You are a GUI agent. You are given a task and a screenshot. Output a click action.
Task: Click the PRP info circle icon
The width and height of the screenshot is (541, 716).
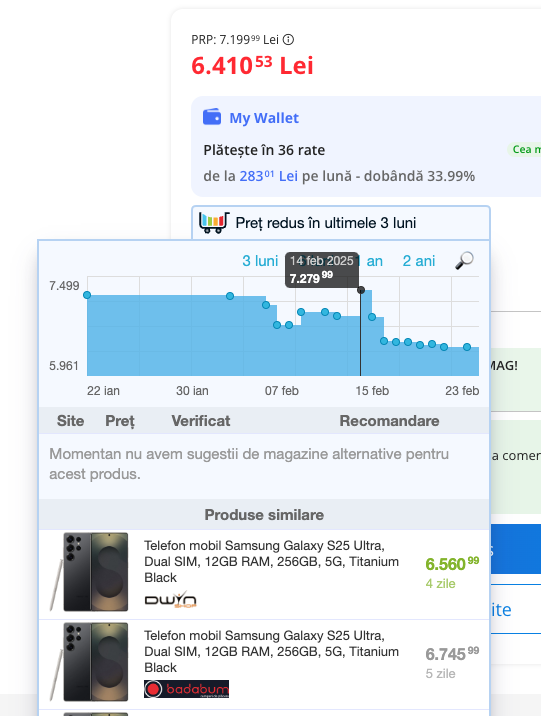[x=289, y=40]
